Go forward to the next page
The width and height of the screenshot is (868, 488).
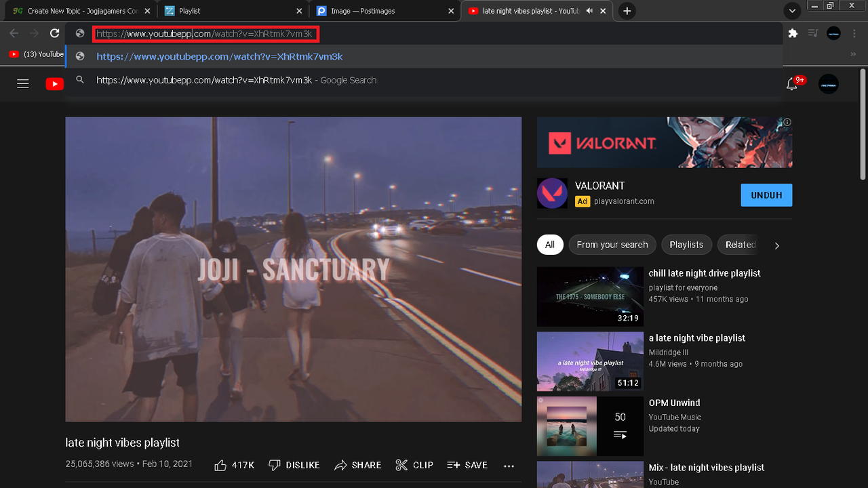pyautogui.click(x=34, y=33)
